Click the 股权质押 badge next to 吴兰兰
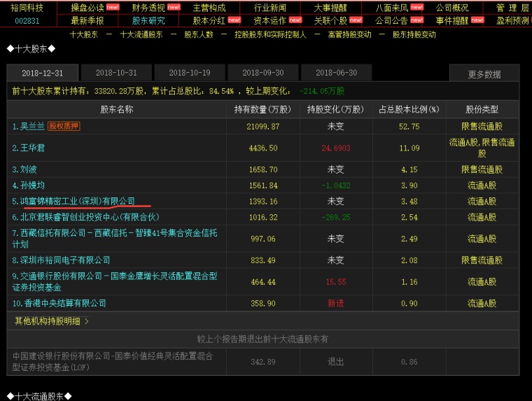This screenshot has width=532, height=401. click(x=64, y=126)
